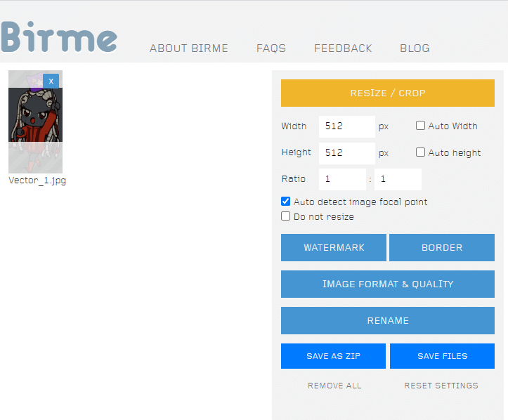Screen dimensions: 508x420
Task: Tick the Do not resize checkbox
Action: [285, 216]
